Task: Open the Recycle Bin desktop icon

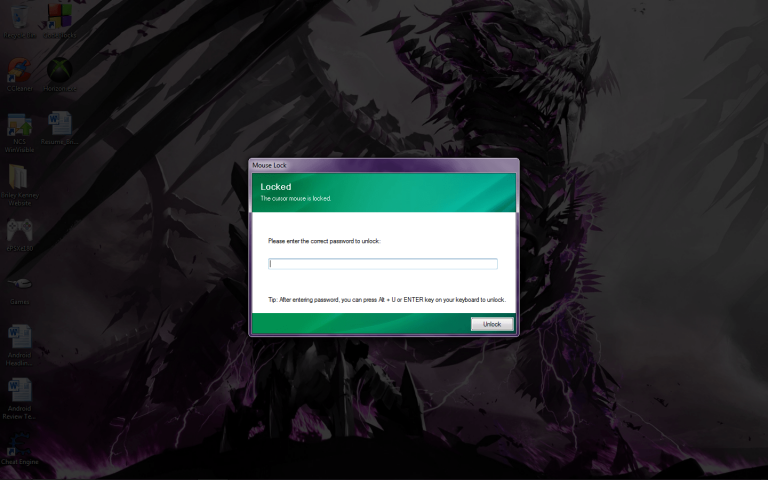Action: tap(20, 21)
